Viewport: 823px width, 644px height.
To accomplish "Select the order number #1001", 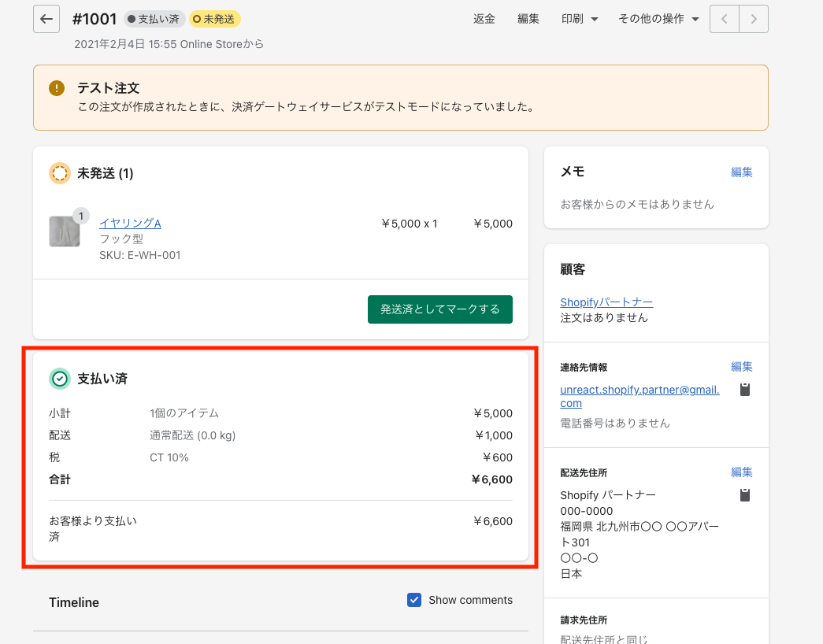I will 95,19.
